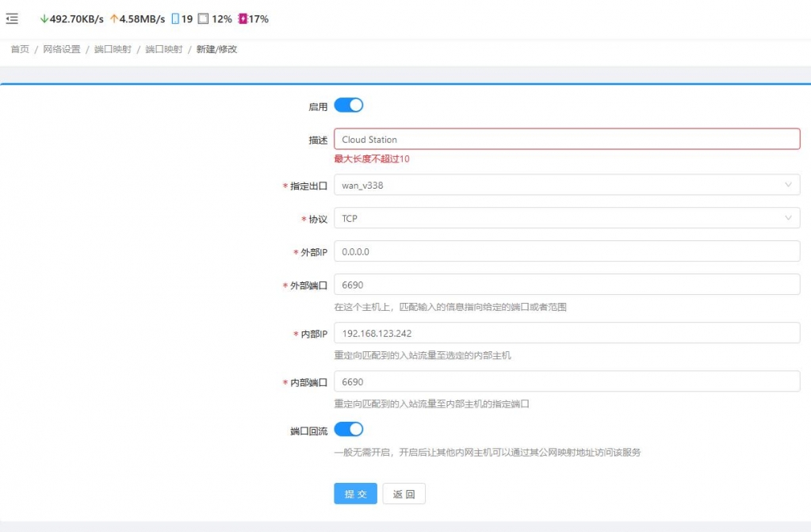Click the 12% usage square icon

203,19
